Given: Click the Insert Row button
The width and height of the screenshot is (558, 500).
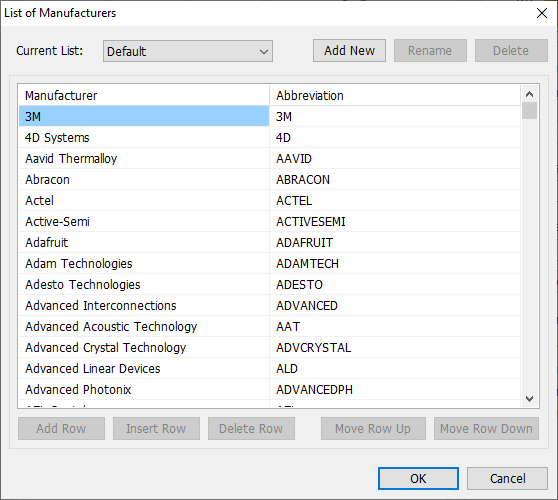Looking at the screenshot, I should click(x=156, y=428).
